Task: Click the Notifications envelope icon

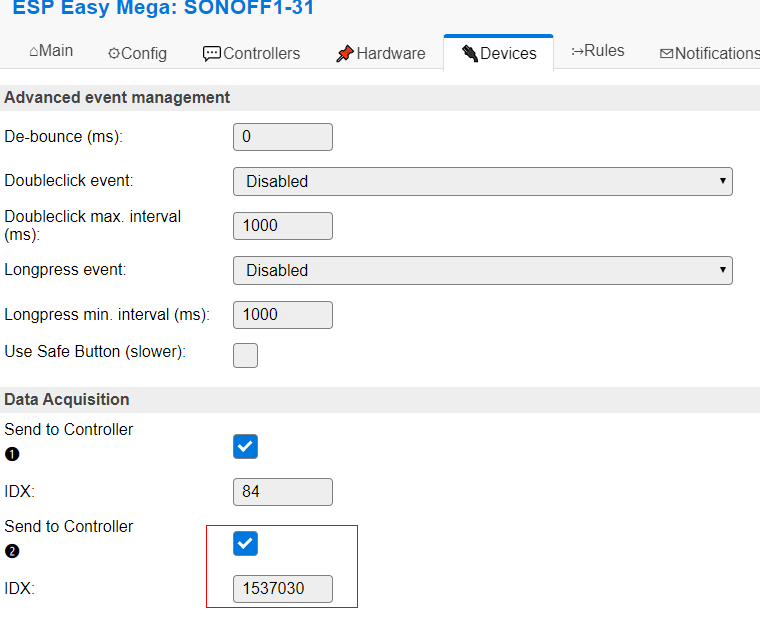Action: click(x=666, y=54)
